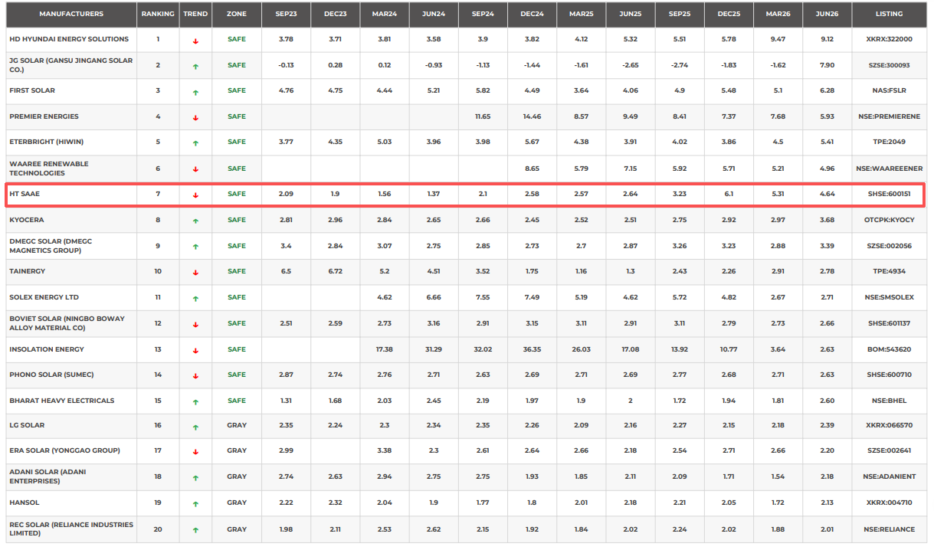Select the OTCPK:KYOCY listing code
This screenshot has width=934, height=560.
(x=889, y=220)
